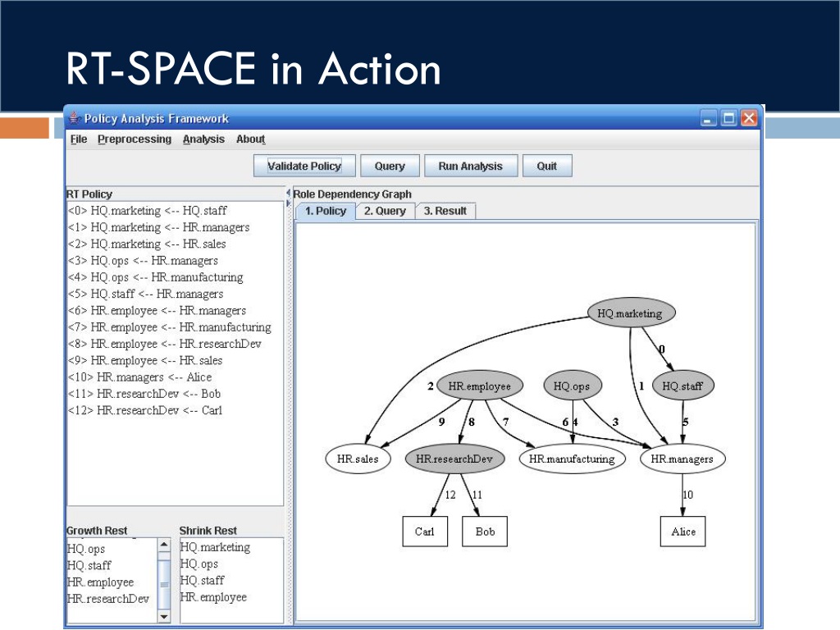Click the Query button
This screenshot has width=840, height=630.
(390, 166)
